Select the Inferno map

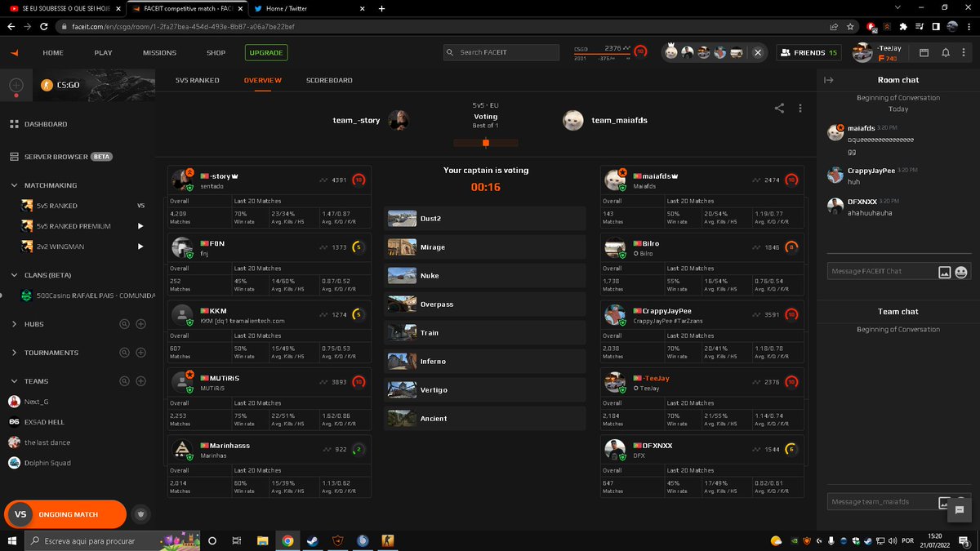click(485, 362)
